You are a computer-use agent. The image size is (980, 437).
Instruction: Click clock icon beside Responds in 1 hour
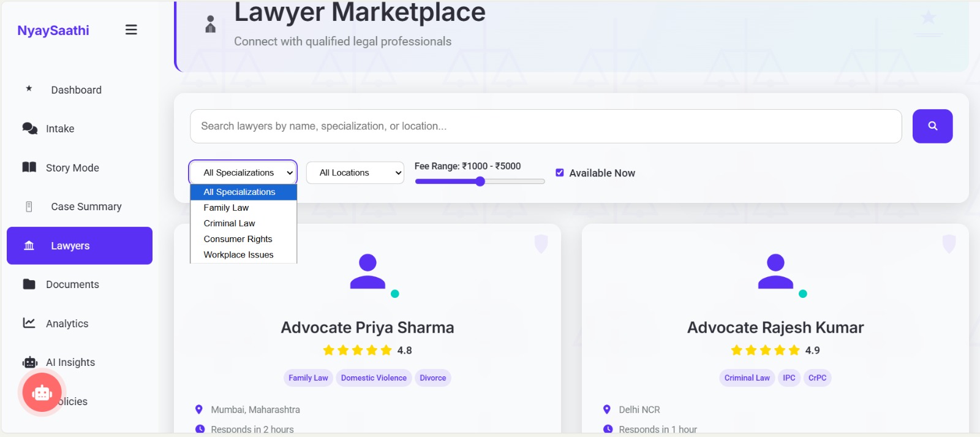tap(608, 429)
